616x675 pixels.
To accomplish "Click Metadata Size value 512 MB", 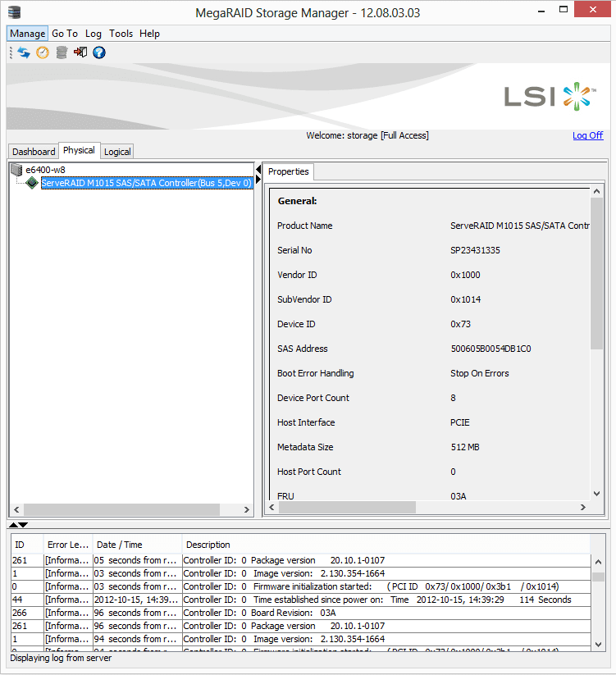I will [465, 447].
